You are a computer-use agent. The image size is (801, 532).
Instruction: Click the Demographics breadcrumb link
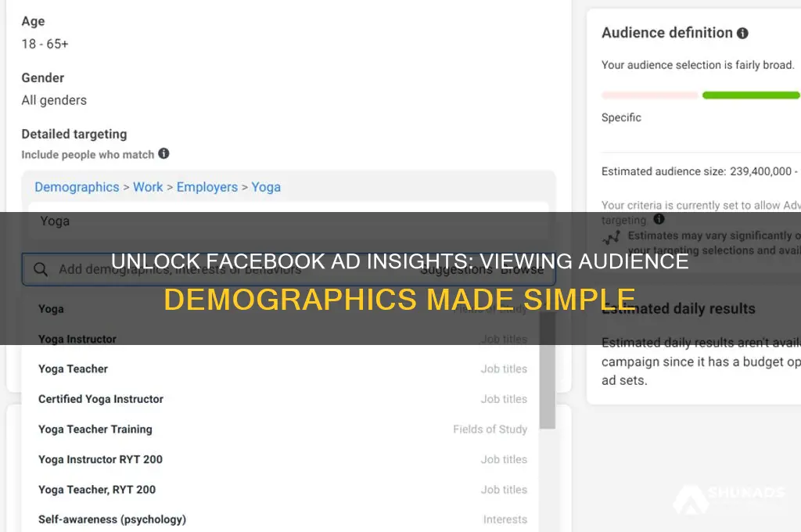(x=77, y=187)
